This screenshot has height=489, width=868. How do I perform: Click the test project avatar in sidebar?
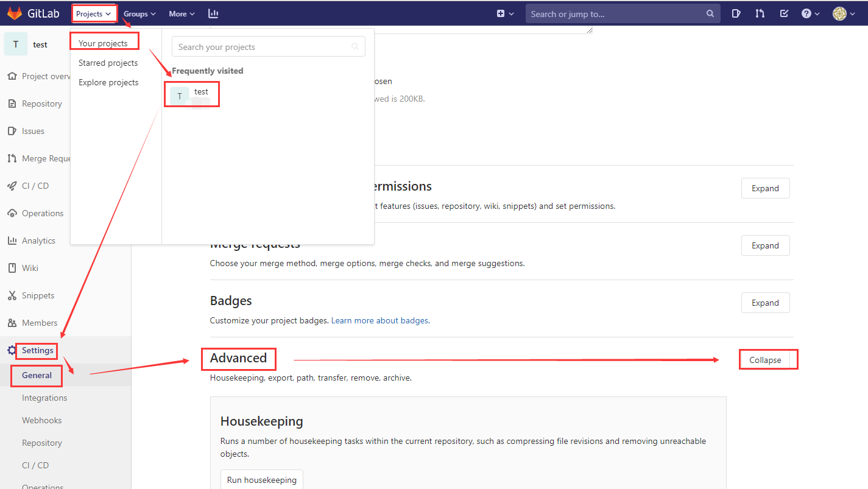(16, 44)
